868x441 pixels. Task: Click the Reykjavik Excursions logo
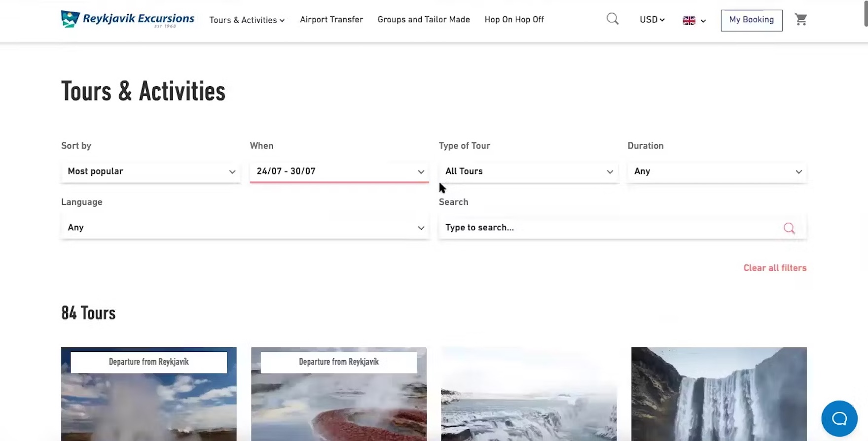pyautogui.click(x=127, y=19)
